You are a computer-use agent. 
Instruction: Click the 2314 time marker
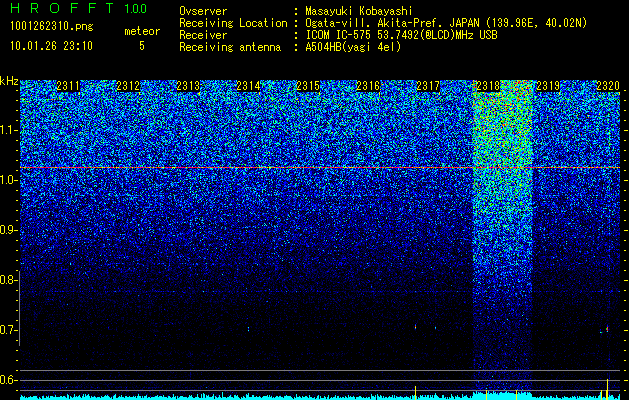tap(248, 86)
